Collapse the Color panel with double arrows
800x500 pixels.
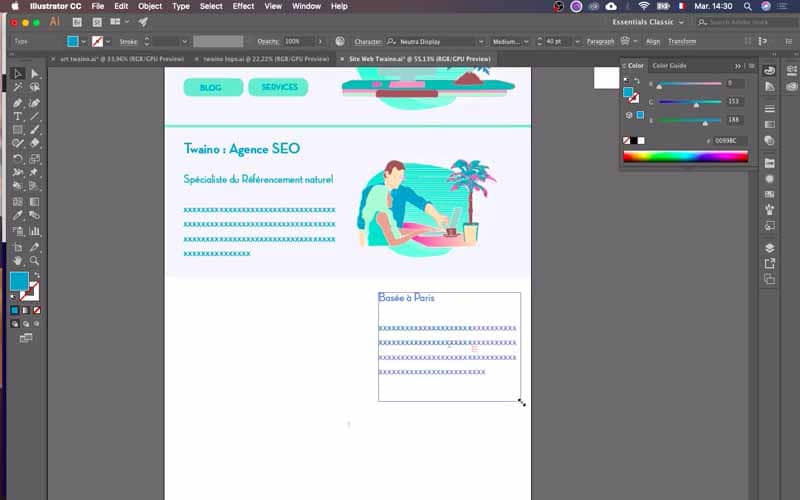(738, 66)
